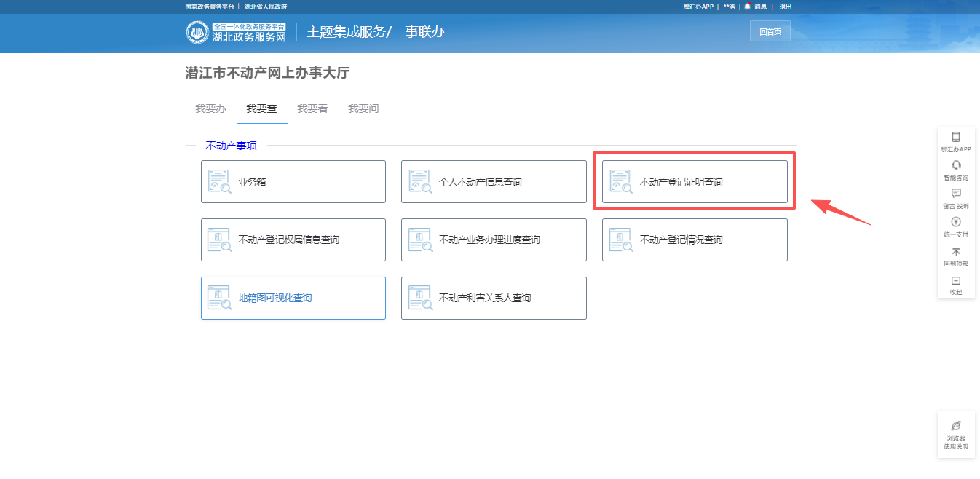Open 浏览器使用说明 browser guide icon
Image resolution: width=980 pixels, height=479 pixels.
point(955,426)
